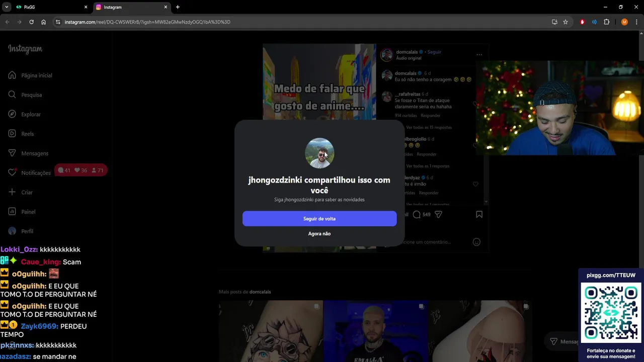Image resolution: width=644 pixels, height=362 pixels.
Task: Open Perfil in the sidebar
Action: (21, 231)
